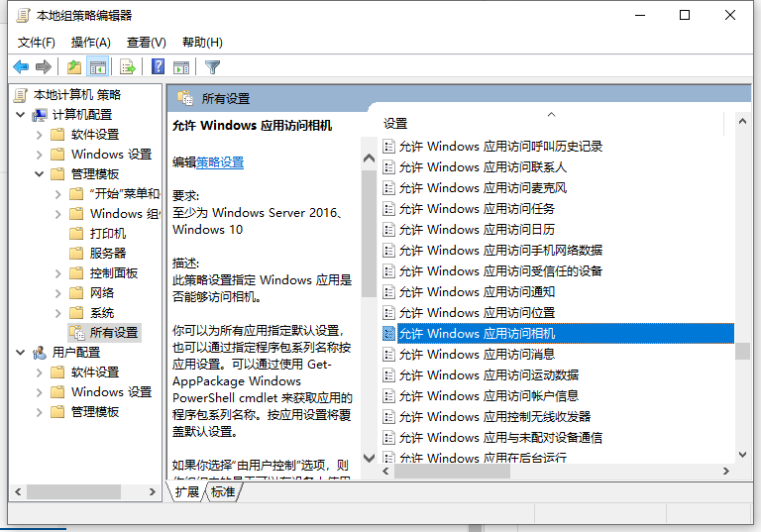Viewport: 761px width, 532px height.
Task: Expand the 网络 folder node
Action: click(x=58, y=293)
